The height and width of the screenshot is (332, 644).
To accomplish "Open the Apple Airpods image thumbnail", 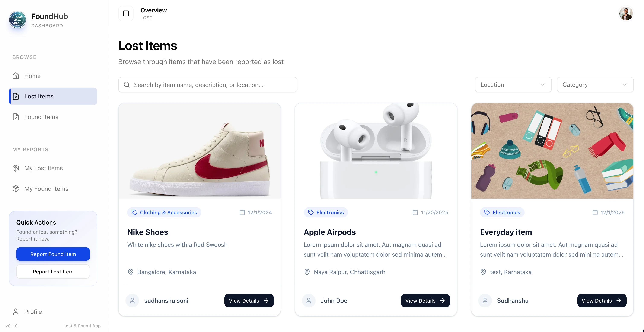I will [x=376, y=151].
